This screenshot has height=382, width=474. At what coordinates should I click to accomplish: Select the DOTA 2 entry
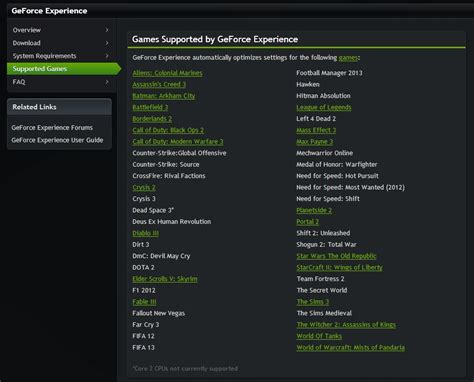click(143, 268)
